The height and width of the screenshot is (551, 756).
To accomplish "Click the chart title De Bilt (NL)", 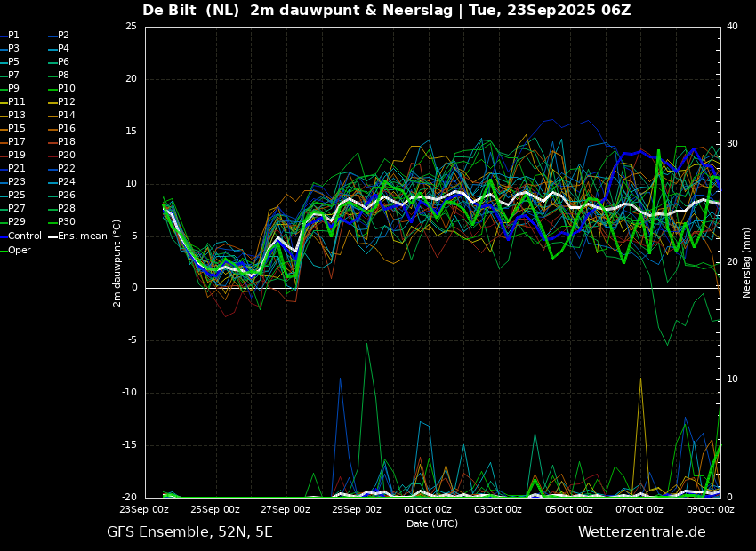I will (192, 11).
